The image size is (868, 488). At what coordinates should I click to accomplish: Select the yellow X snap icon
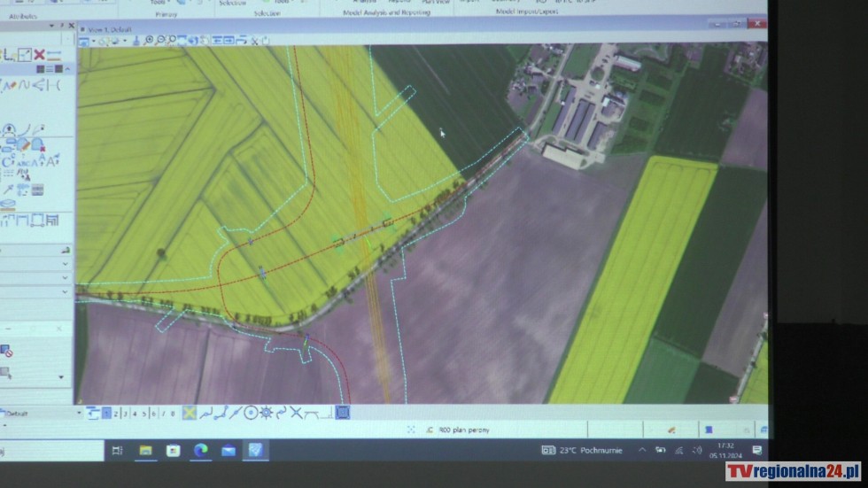pyautogui.click(x=190, y=413)
